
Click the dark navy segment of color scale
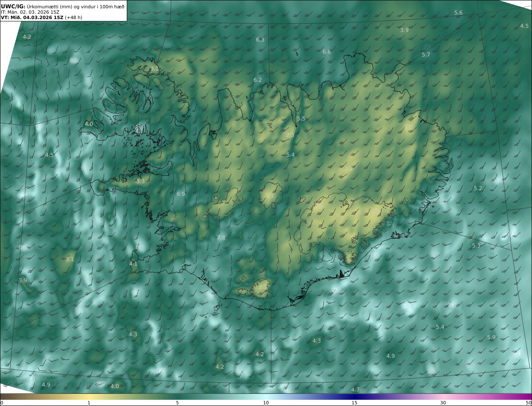[x=355, y=397]
